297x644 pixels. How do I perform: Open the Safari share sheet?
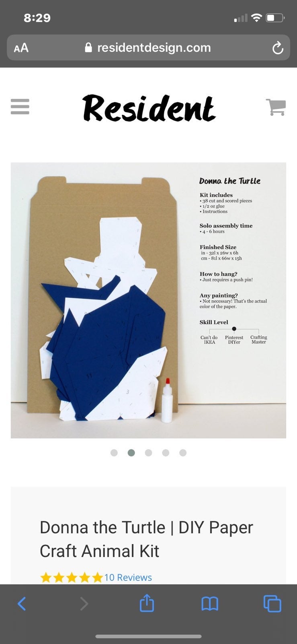[x=147, y=603]
